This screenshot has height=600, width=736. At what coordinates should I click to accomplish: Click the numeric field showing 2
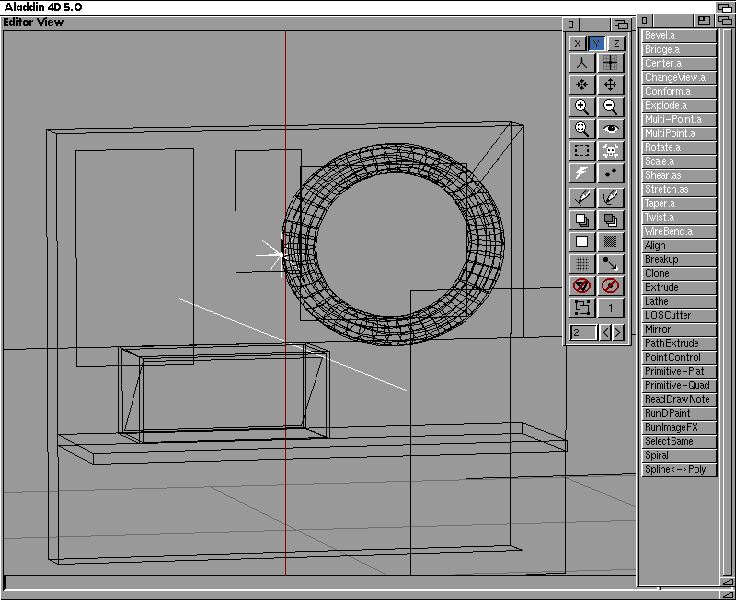click(583, 332)
